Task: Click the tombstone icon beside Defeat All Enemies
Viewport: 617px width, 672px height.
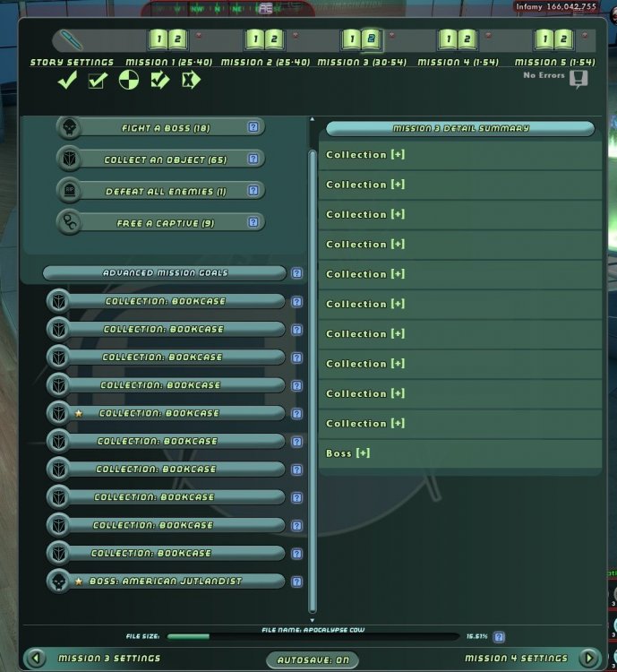Action: 69,191
